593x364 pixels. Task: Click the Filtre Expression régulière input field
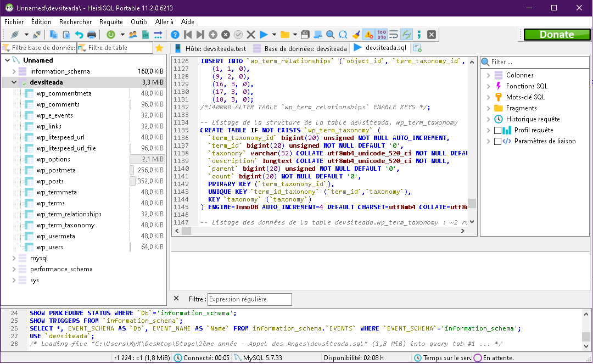[x=250, y=299]
